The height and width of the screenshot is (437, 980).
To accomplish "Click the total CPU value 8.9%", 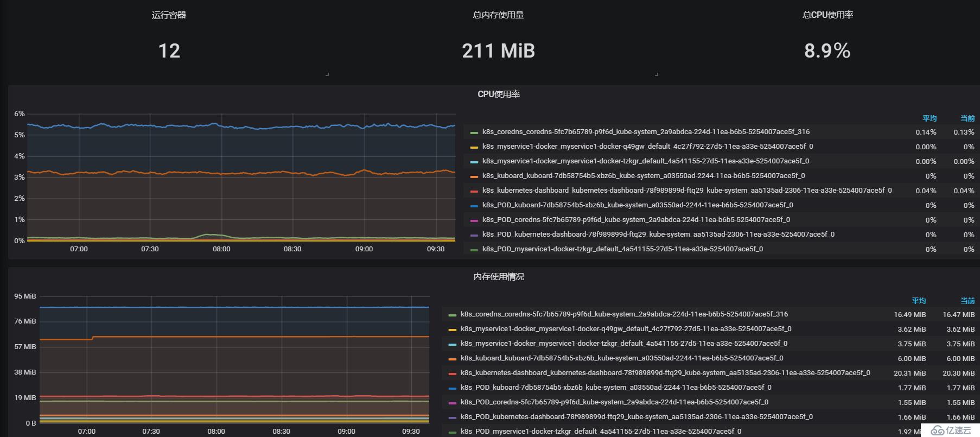I will 828,51.
